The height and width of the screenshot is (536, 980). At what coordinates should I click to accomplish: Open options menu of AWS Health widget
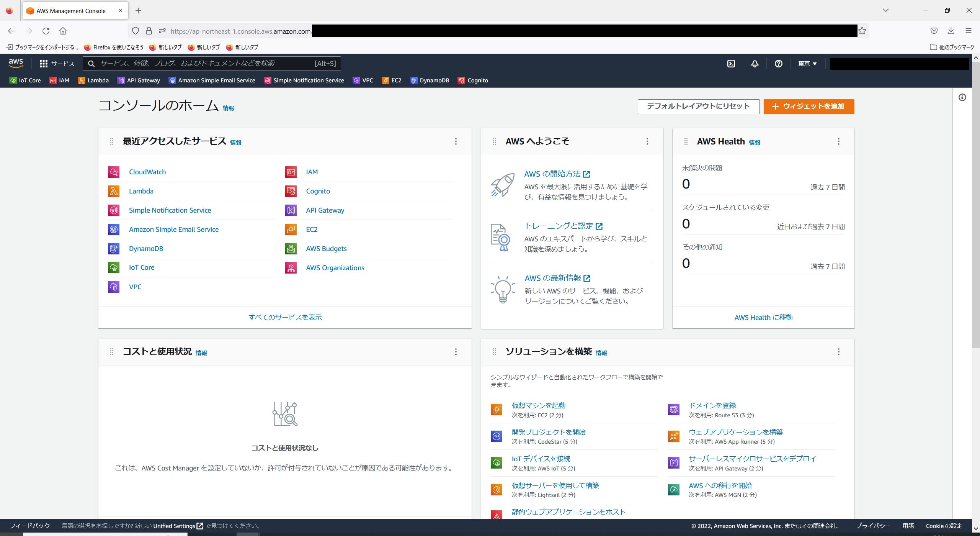[838, 141]
